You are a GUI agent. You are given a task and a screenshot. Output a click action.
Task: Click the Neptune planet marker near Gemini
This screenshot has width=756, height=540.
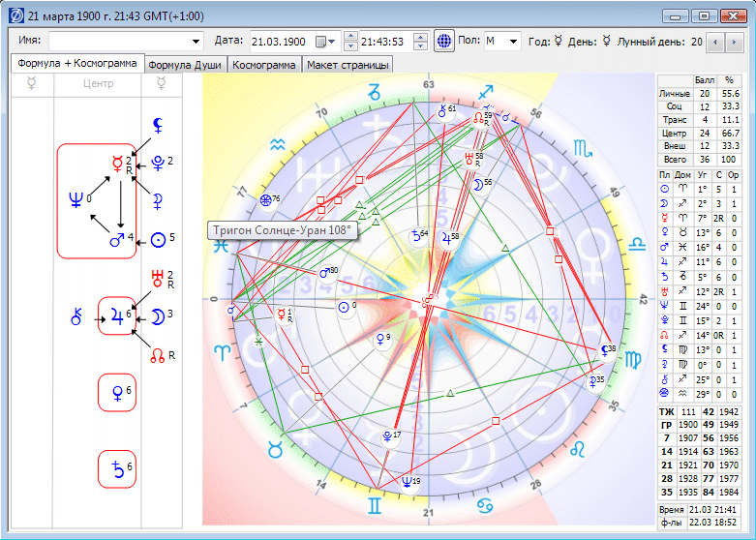point(408,482)
